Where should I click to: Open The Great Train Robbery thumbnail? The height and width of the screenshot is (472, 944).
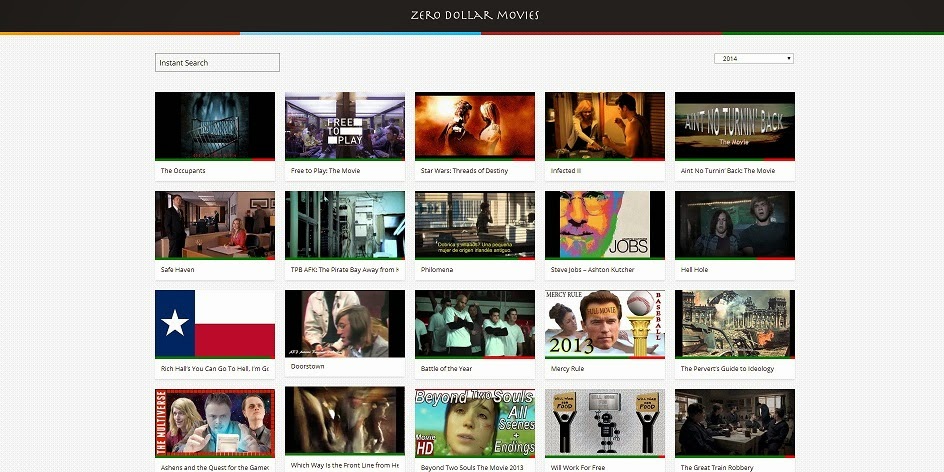[735, 423]
